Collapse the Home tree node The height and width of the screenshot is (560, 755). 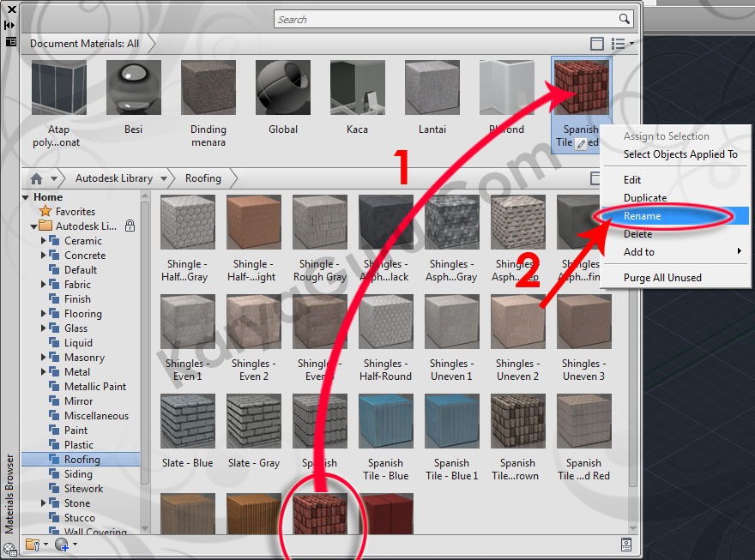coord(26,197)
